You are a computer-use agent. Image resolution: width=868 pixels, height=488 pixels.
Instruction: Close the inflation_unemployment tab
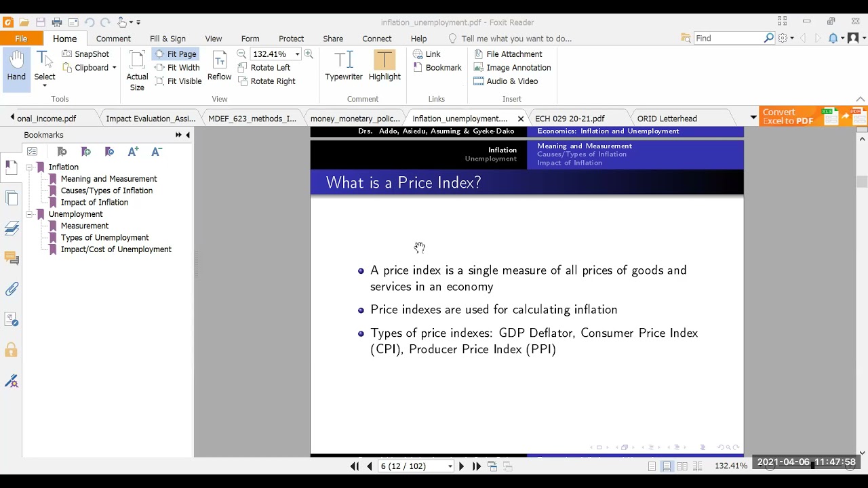tap(521, 119)
